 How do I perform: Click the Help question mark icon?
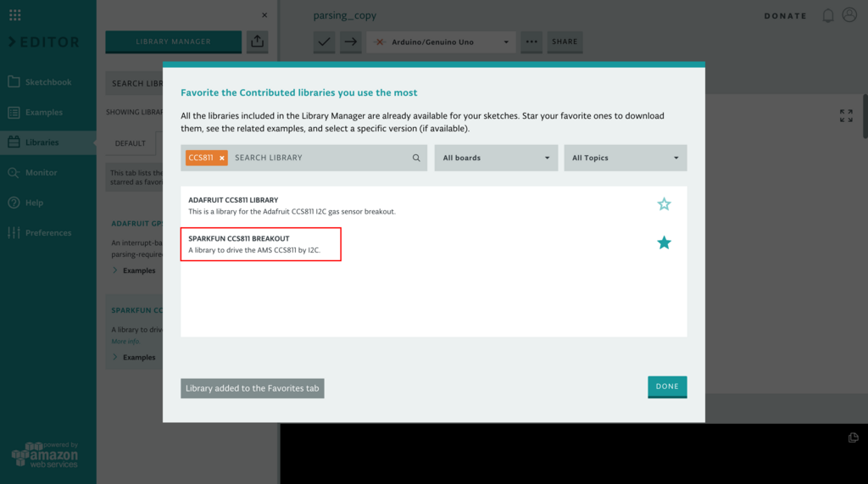pyautogui.click(x=14, y=203)
